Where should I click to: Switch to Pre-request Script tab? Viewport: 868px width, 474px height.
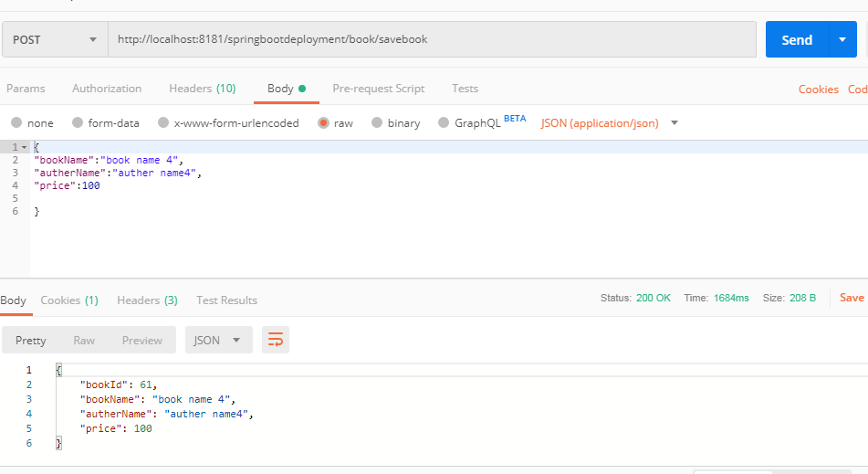point(378,89)
